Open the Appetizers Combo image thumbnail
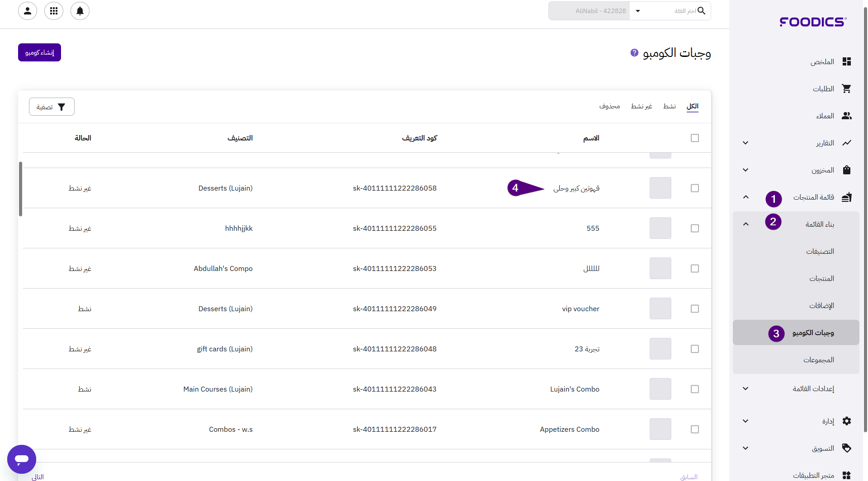Screen dimensions: 868x481 [660, 429]
